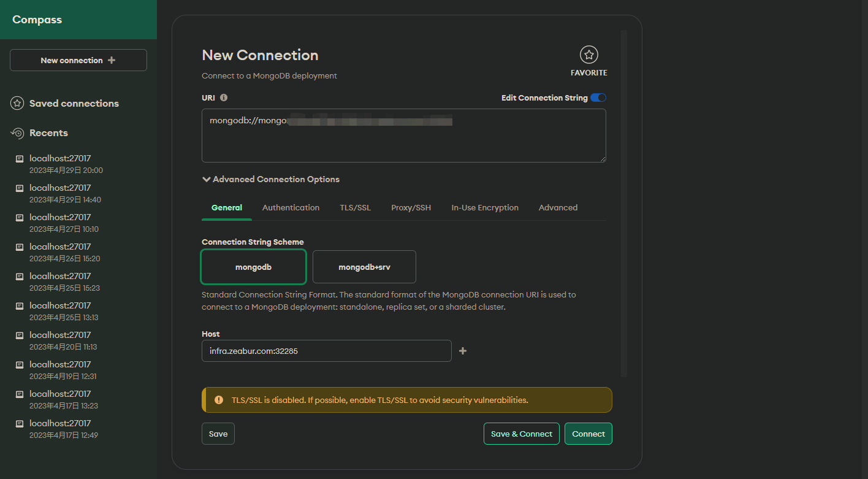Open recent localhost:27017 from 2023年4月17日 12:49
Viewport: 868px width, 479px height.
pos(78,429)
